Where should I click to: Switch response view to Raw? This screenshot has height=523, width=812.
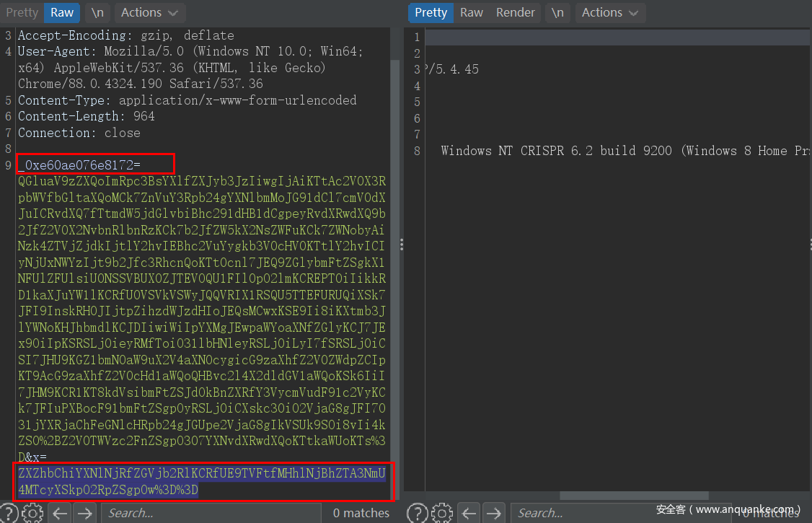pyautogui.click(x=472, y=12)
